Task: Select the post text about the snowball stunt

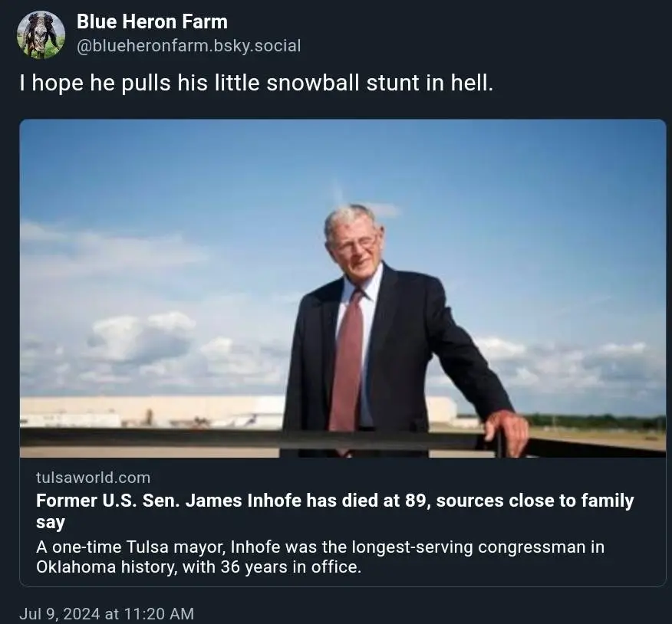Action: pos(256,82)
